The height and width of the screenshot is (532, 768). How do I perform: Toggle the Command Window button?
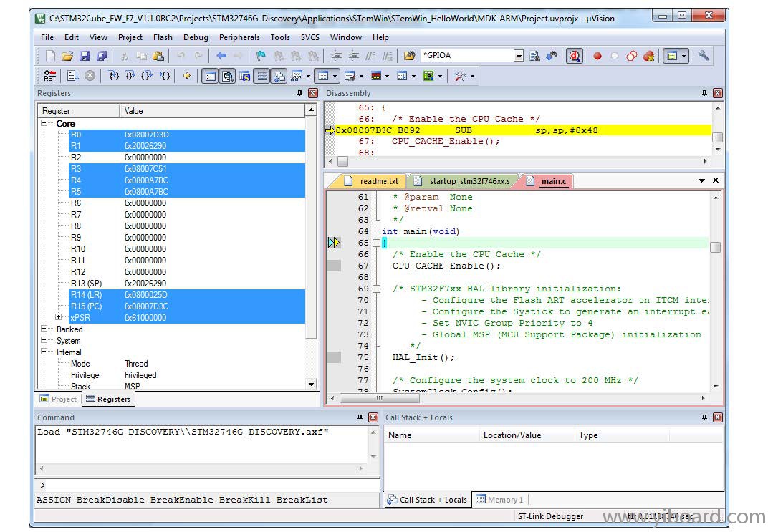209,76
